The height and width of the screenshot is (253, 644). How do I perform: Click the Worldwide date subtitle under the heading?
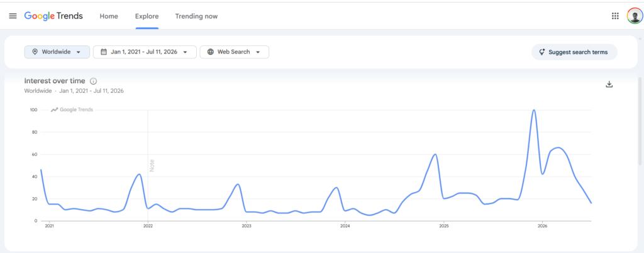(x=74, y=90)
